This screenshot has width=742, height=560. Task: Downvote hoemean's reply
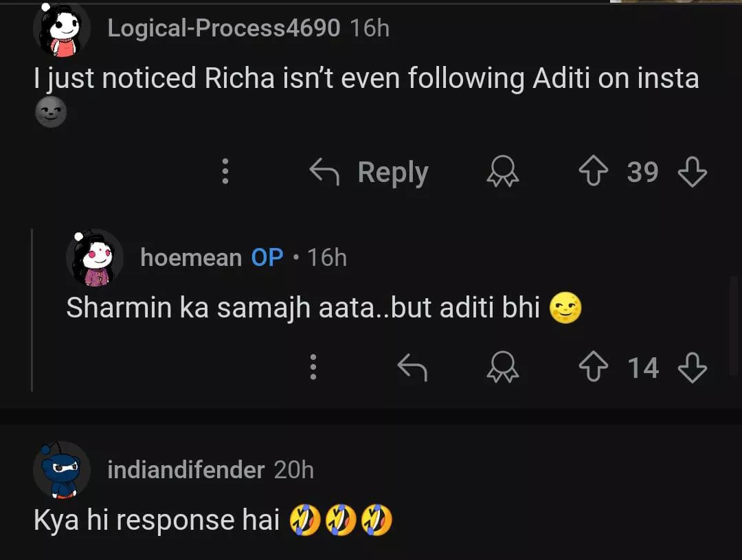click(x=692, y=368)
